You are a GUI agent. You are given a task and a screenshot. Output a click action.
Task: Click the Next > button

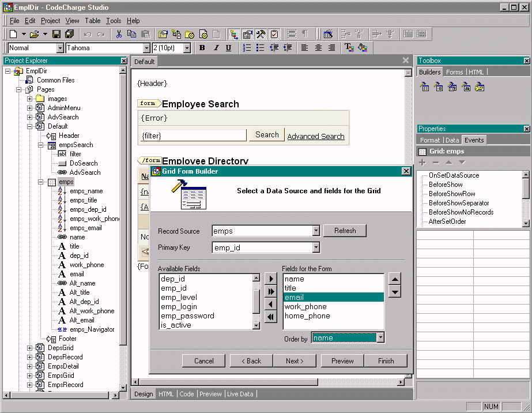point(295,361)
